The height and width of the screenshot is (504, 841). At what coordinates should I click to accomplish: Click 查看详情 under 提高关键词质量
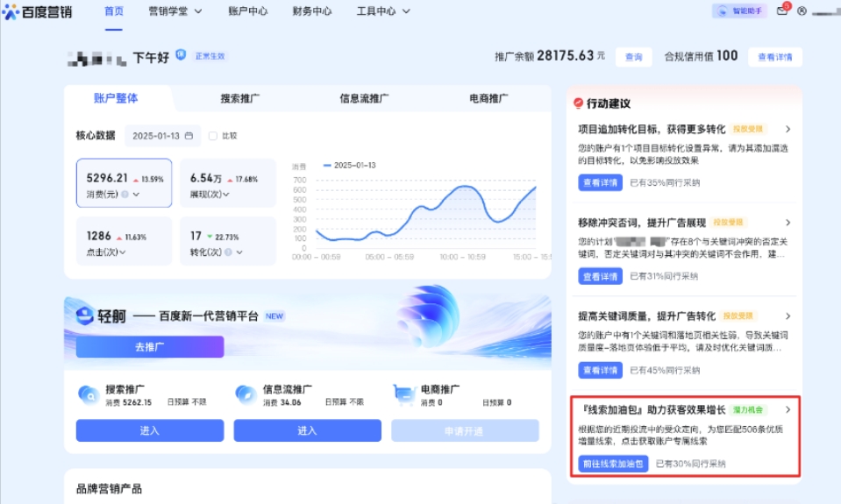click(600, 370)
